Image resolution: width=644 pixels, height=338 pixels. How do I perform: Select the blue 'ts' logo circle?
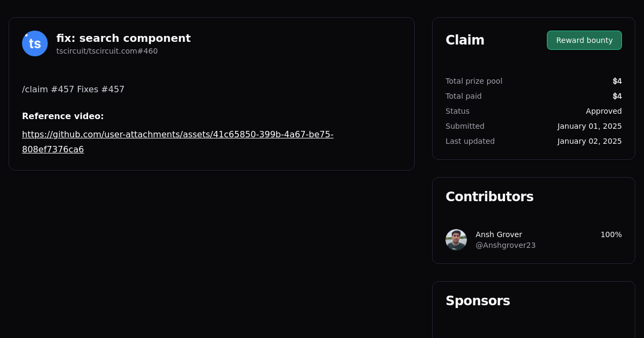34,43
